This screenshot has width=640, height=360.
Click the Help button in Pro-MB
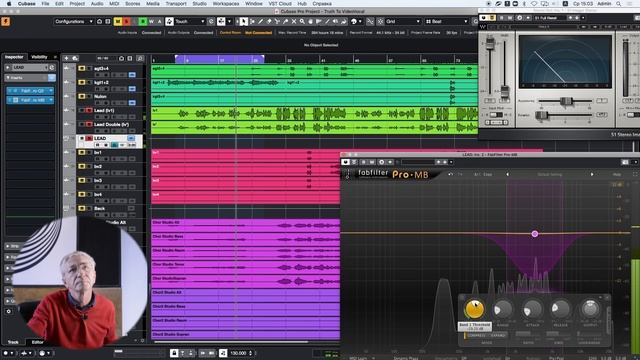tap(617, 175)
